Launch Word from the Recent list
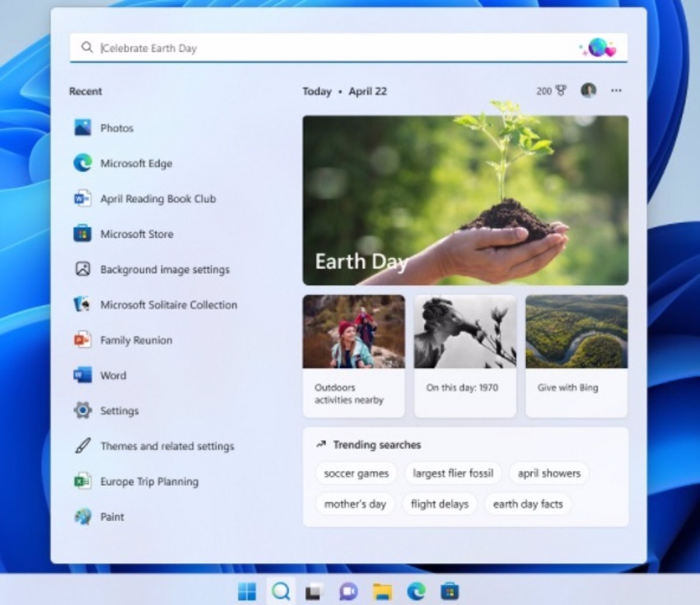Image resolution: width=700 pixels, height=605 pixels. pos(113,376)
